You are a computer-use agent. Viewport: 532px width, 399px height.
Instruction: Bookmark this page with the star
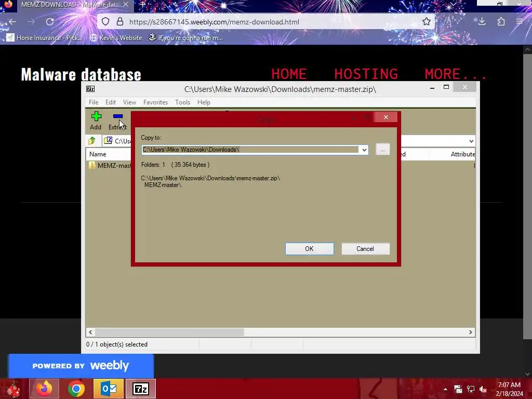(x=427, y=22)
